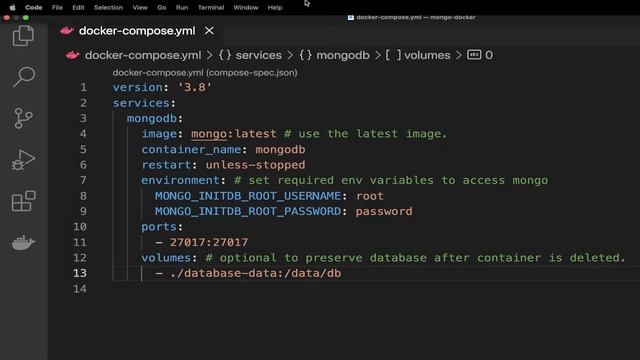Click the 'use the latest image' comment
640x360 pixels.
click(366, 134)
